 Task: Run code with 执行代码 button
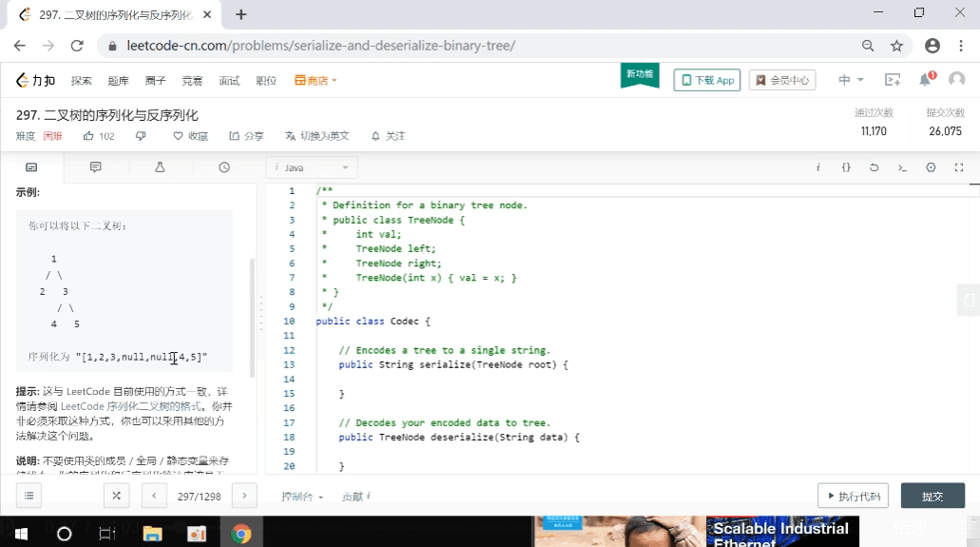(x=854, y=496)
